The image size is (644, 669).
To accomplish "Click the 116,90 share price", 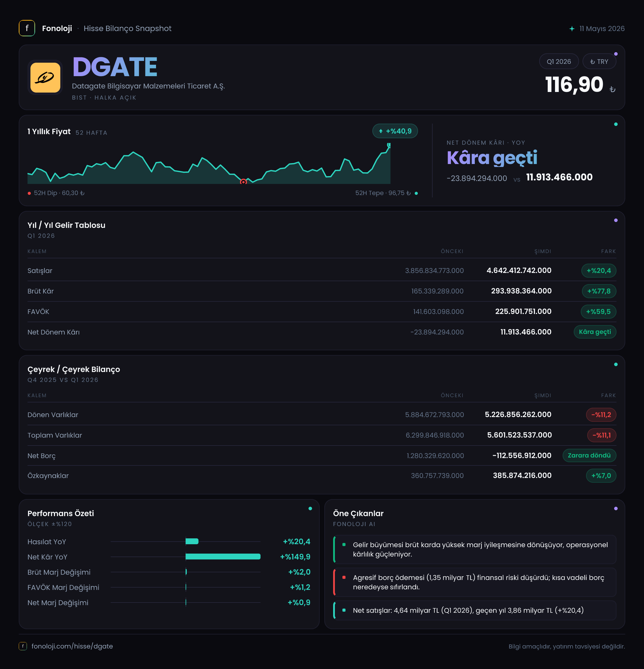I will click(x=574, y=84).
